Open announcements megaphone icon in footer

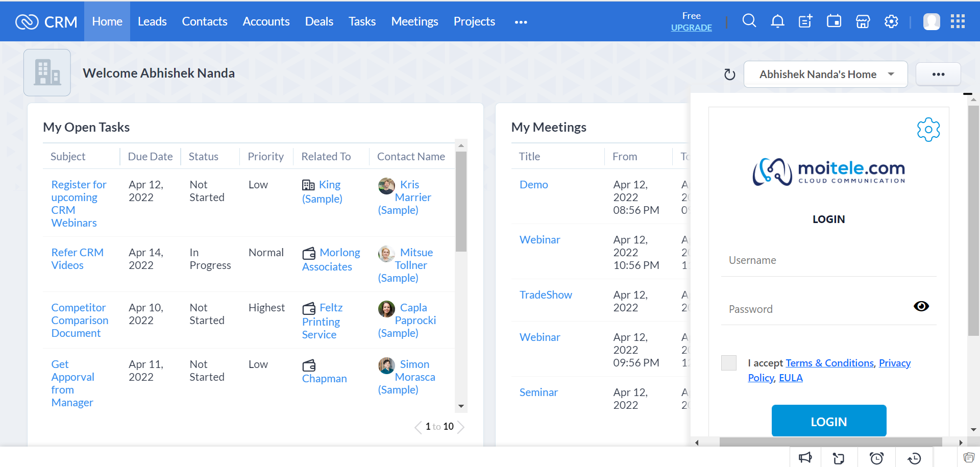805,458
